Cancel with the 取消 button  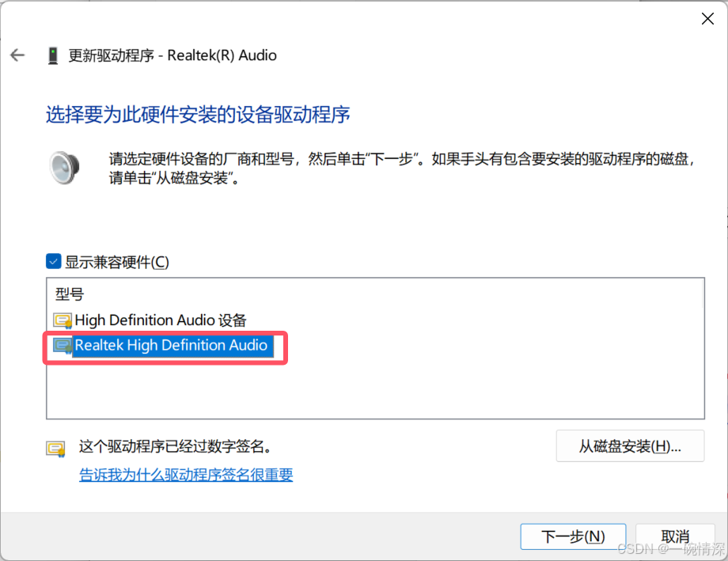click(x=675, y=536)
